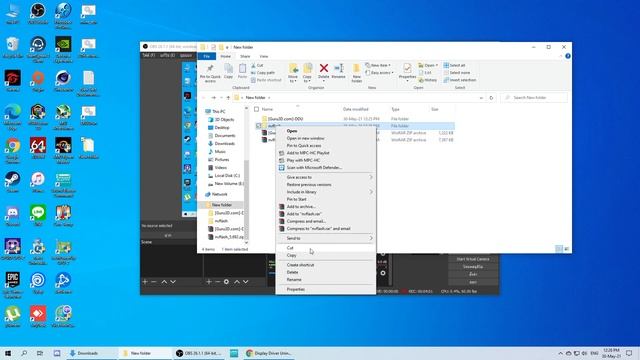Viewport: 640px width, 360px height.
Task: Sort files by the Date modified column header
Action: click(x=356, y=109)
